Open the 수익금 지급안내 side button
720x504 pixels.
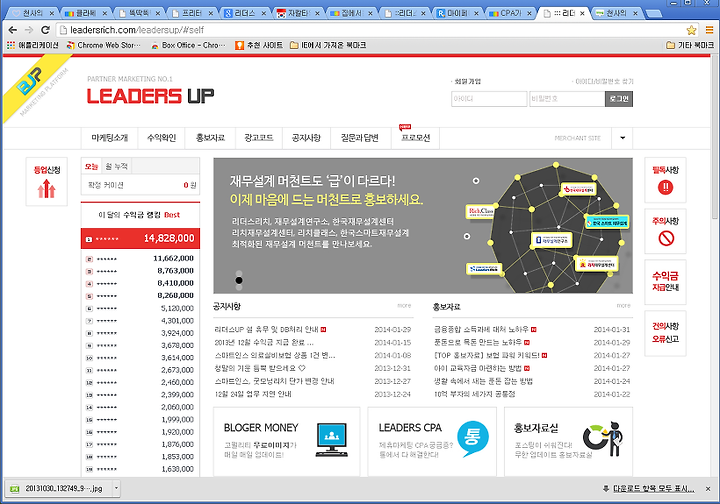(665, 281)
